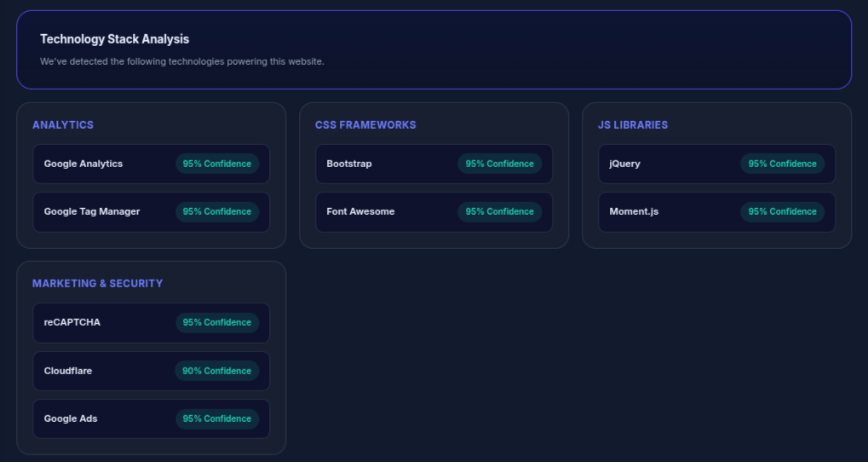Click the Moment.js library entry
The image size is (868, 462).
click(x=634, y=211)
